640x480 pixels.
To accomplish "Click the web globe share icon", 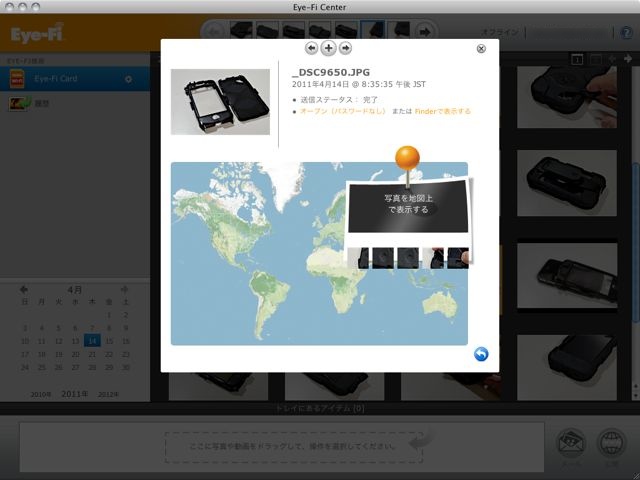I will point(611,443).
